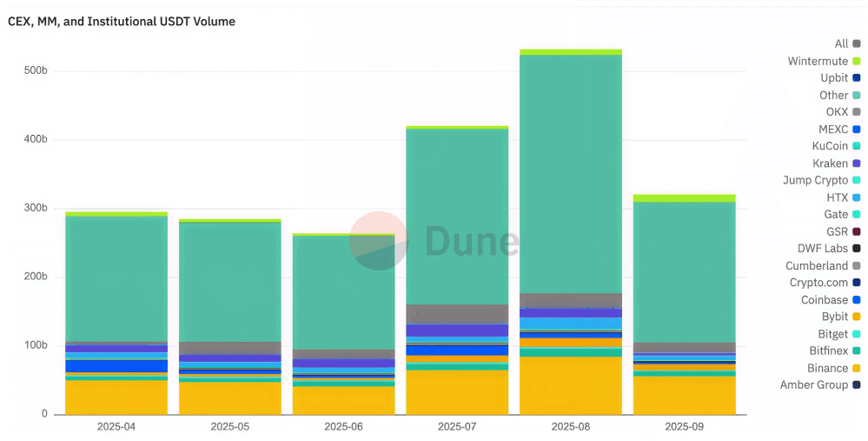Select the Other segment of the 2025-06 bar
The height and width of the screenshot is (441, 868).
click(x=343, y=292)
